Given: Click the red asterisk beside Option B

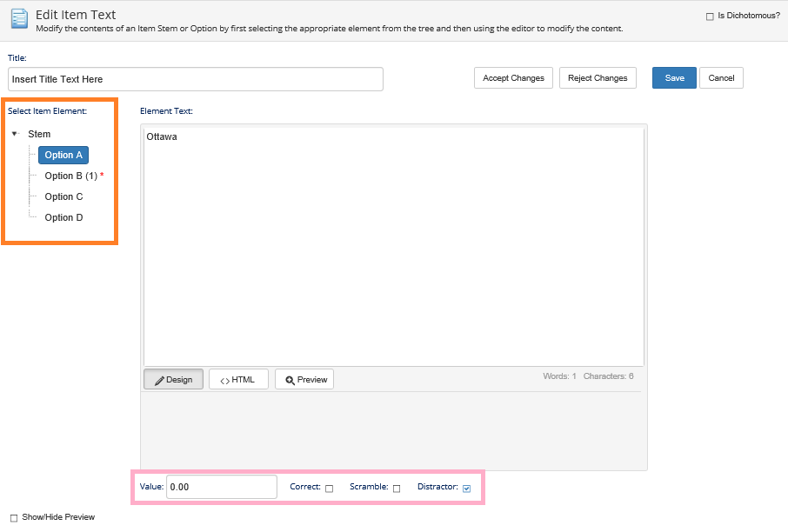Looking at the screenshot, I should point(102,175).
